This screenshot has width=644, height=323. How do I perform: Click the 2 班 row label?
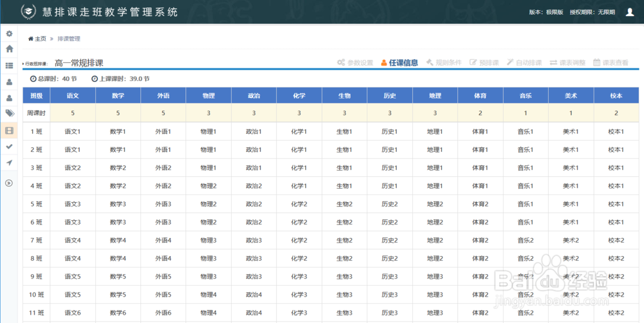(x=37, y=149)
